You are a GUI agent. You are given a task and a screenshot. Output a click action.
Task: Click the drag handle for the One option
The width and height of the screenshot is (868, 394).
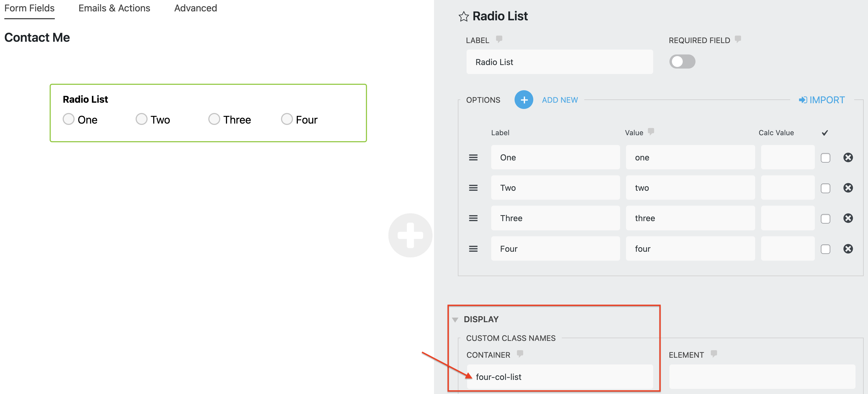click(x=473, y=157)
